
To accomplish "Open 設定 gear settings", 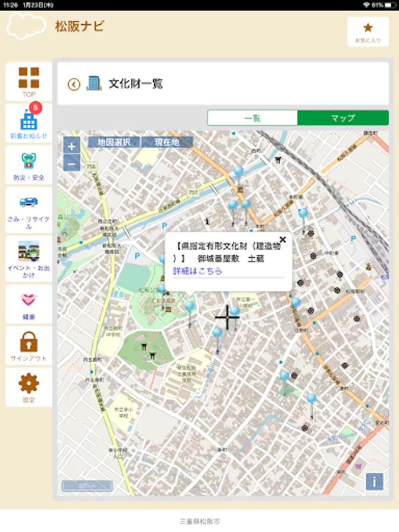I will (x=29, y=387).
